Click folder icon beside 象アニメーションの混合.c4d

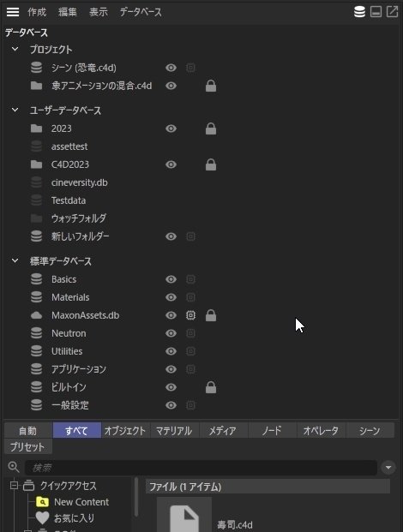[36, 86]
